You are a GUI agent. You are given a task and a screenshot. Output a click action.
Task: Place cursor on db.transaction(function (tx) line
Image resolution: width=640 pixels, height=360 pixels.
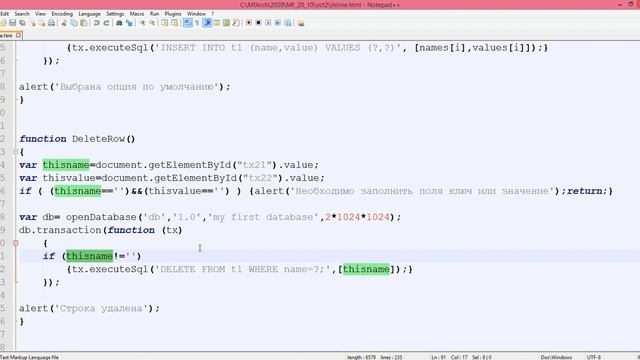pos(100,230)
